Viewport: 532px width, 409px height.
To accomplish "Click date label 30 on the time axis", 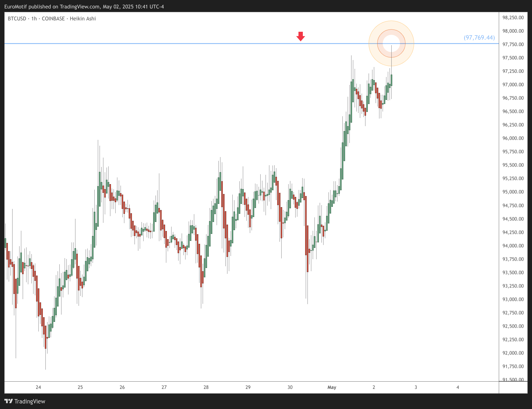I will (290, 387).
